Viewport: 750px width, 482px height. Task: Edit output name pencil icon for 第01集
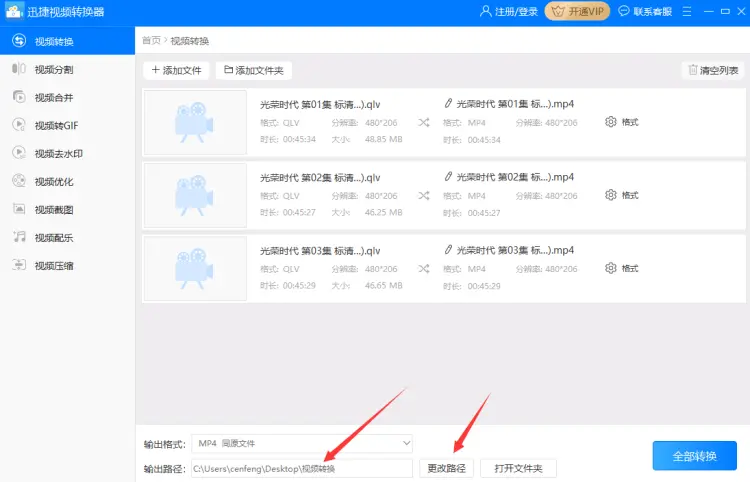[x=448, y=103]
